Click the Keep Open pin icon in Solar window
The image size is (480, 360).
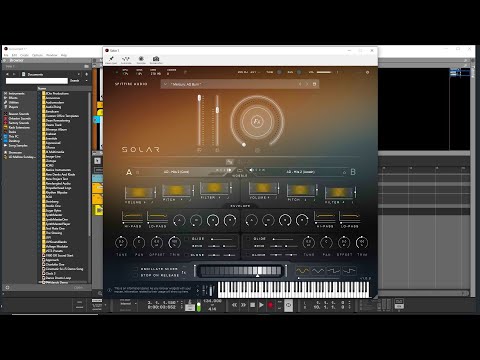(111, 59)
